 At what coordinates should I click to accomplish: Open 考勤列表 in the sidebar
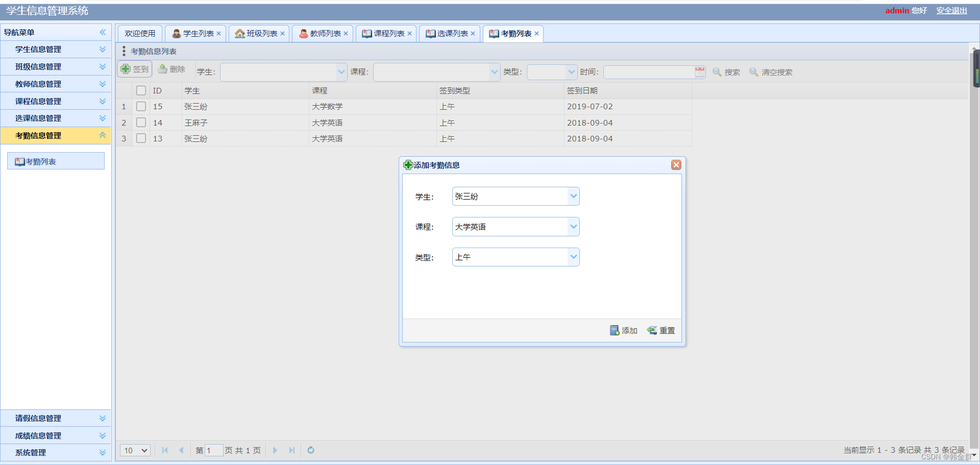(x=56, y=161)
